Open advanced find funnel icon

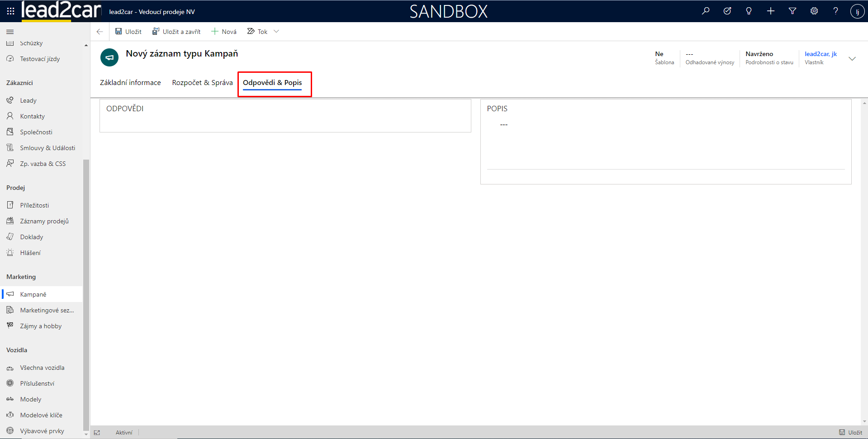click(x=792, y=11)
